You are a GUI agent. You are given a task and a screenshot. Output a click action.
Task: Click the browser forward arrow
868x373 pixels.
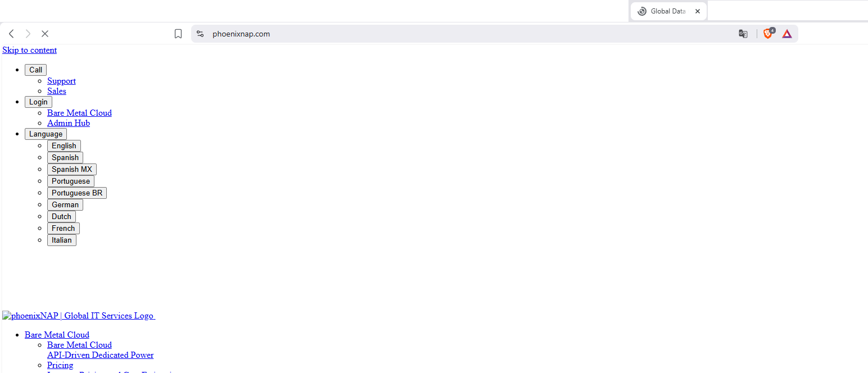(28, 34)
